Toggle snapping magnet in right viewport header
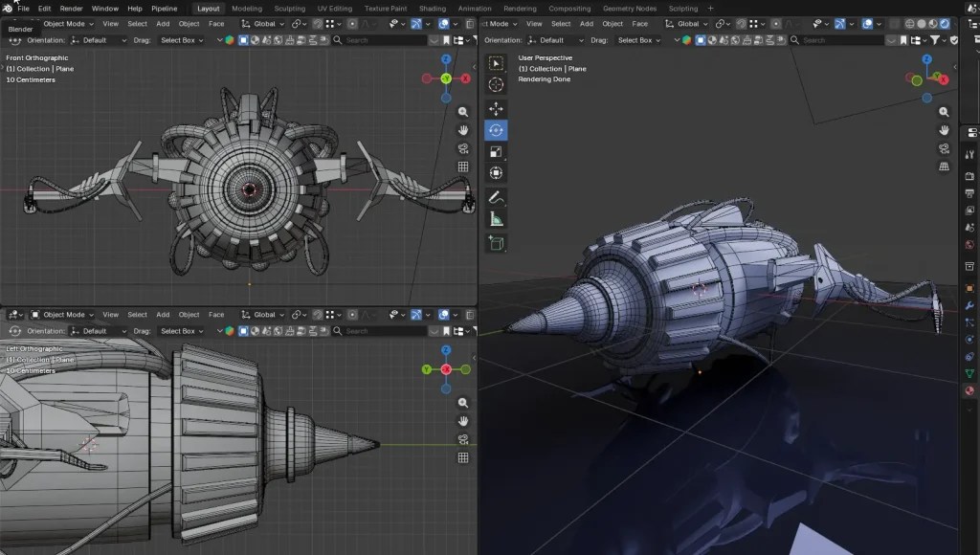 pos(742,24)
